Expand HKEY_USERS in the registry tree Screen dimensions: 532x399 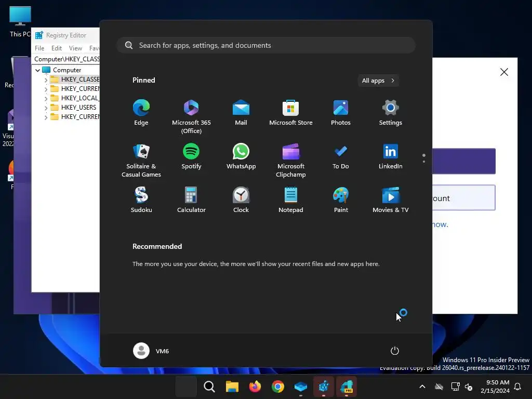46,108
